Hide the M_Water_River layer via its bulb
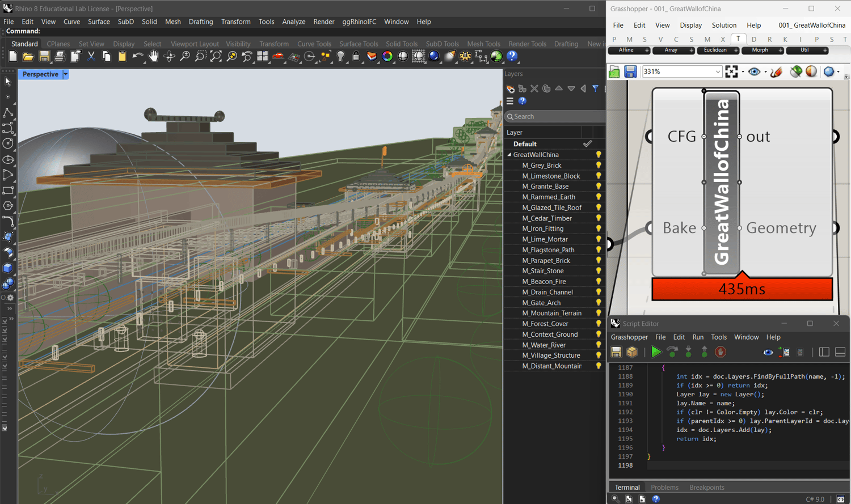This screenshot has width=851, height=504. (x=598, y=345)
